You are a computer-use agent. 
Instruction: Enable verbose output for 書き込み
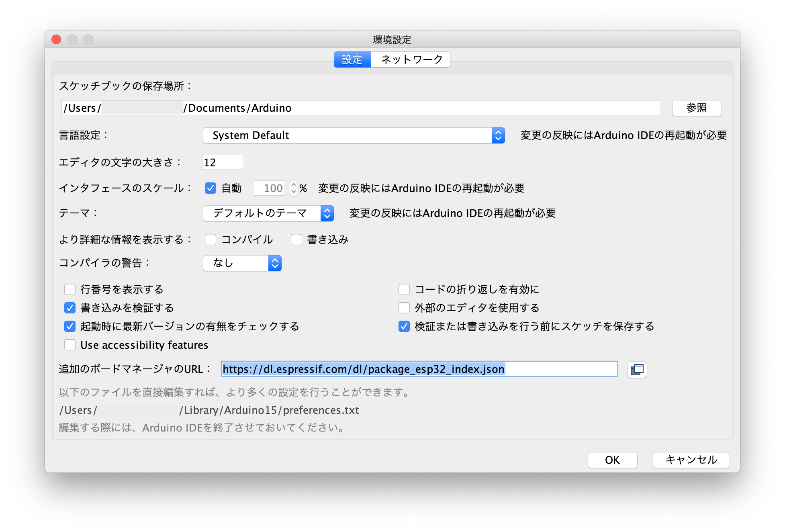[296, 239]
